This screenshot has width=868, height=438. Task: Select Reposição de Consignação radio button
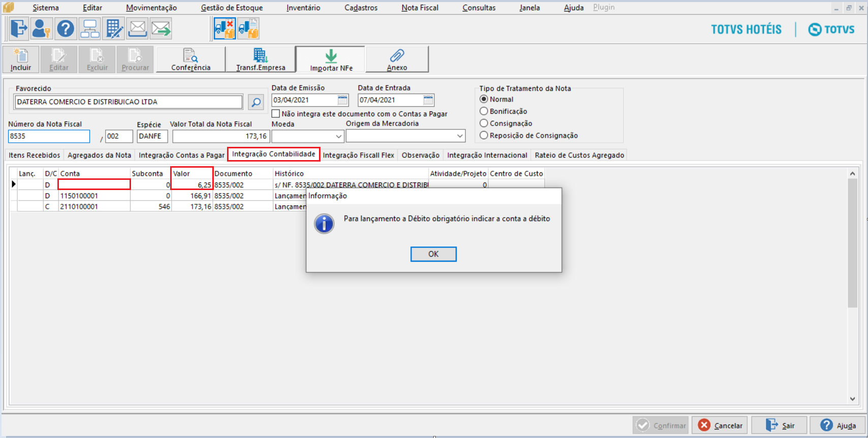(484, 135)
